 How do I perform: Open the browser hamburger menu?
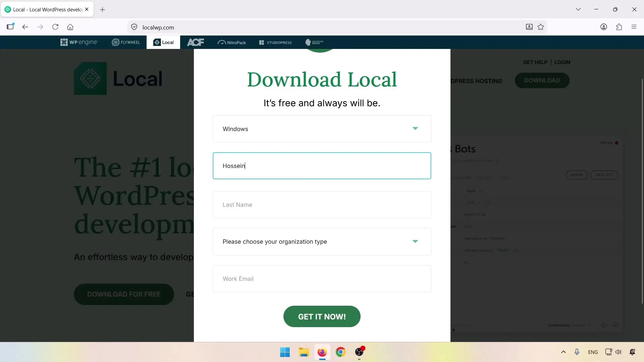pyautogui.click(x=634, y=27)
